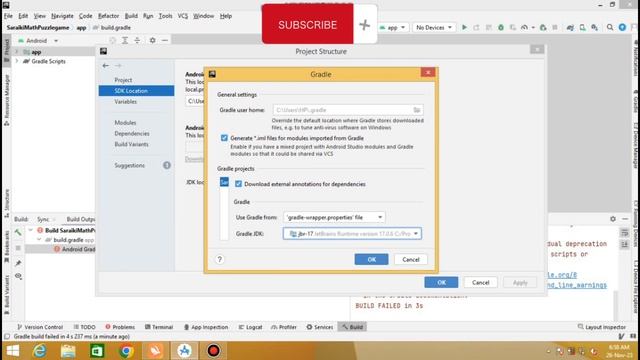The image size is (640, 360).
Task: Collapse the Build SaraikiMathPuzzle node
Action: click(31, 230)
